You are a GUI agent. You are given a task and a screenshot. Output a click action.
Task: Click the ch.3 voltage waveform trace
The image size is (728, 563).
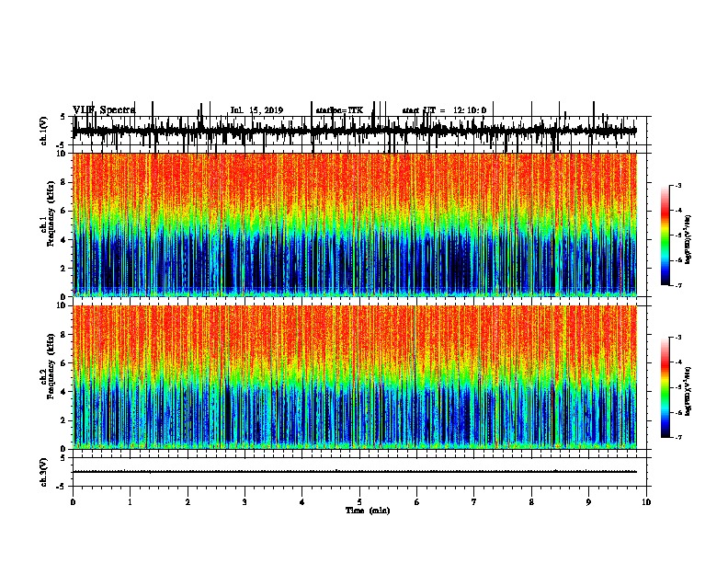(x=355, y=472)
